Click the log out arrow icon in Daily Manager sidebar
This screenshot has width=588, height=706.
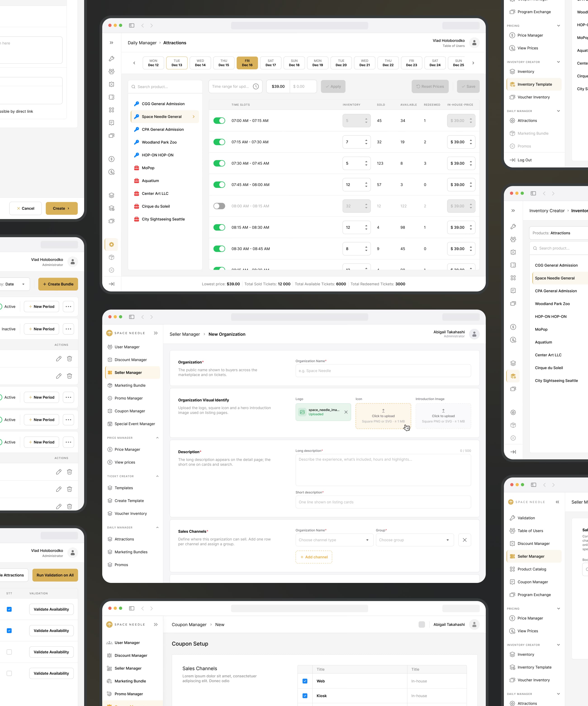coord(111,284)
